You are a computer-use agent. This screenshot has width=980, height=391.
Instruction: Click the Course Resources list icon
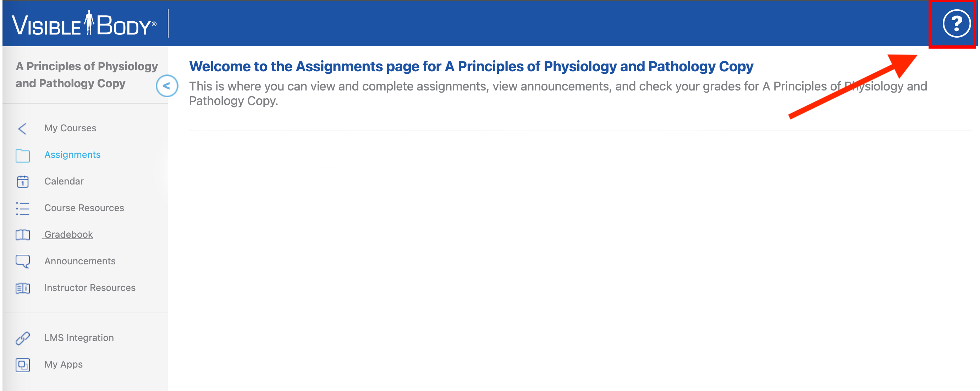click(22, 208)
